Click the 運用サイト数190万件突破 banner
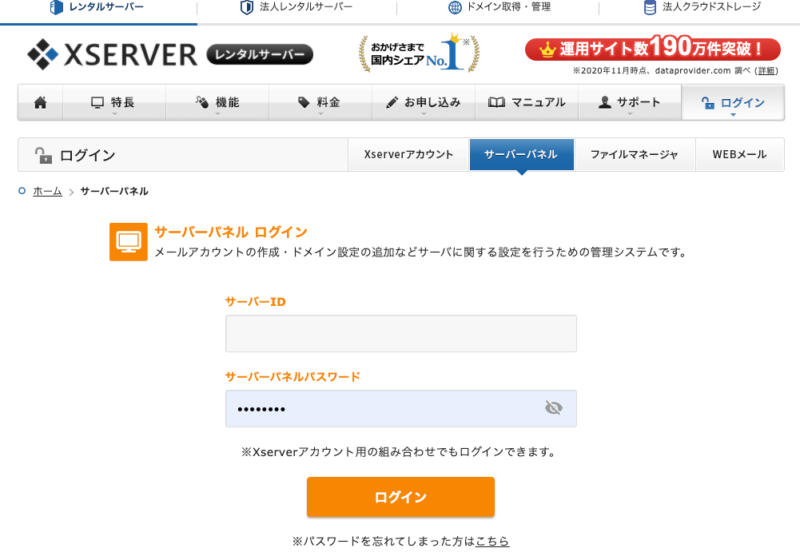 pyautogui.click(x=653, y=49)
